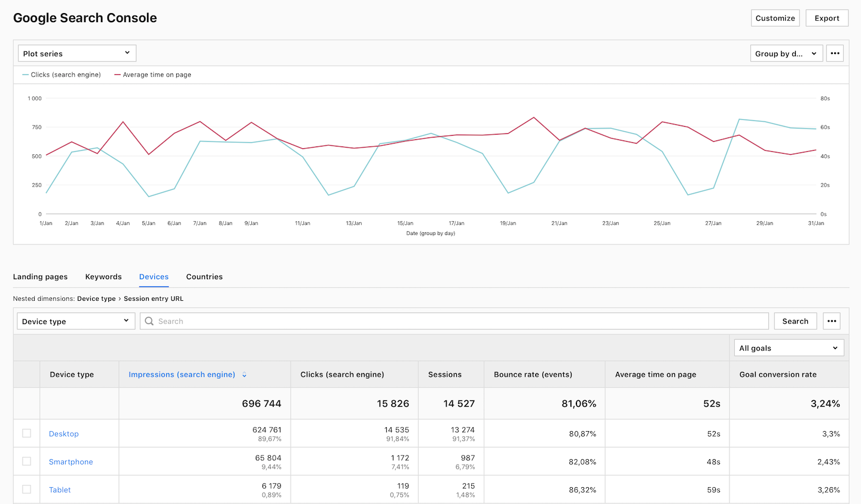Sort by Impressions (search engine) column

click(x=182, y=375)
